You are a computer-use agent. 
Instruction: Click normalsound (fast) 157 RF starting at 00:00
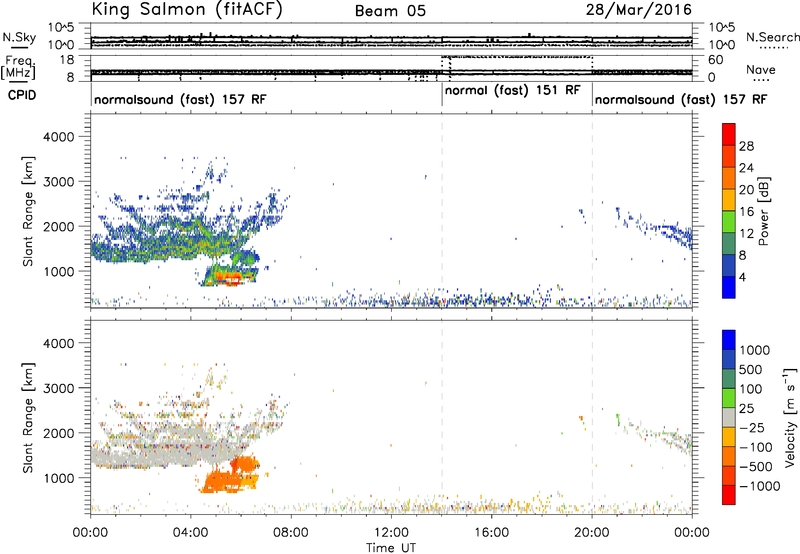(x=180, y=99)
